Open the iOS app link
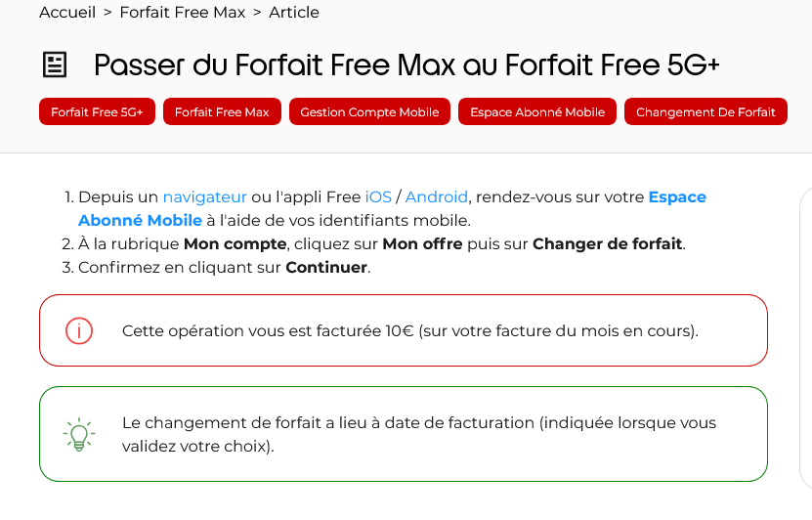This screenshot has height=520, width=812. [x=378, y=197]
